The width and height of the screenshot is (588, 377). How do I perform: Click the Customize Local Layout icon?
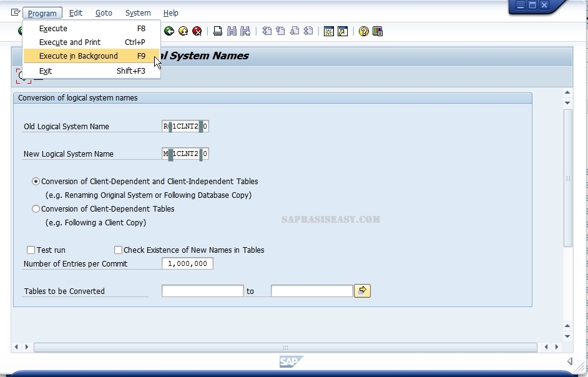[x=378, y=31]
